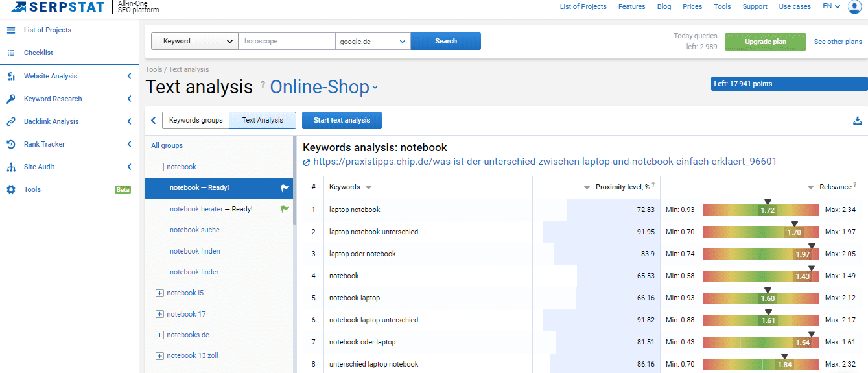
Task: Click the Checklist icon in sidebar
Action: tap(11, 53)
